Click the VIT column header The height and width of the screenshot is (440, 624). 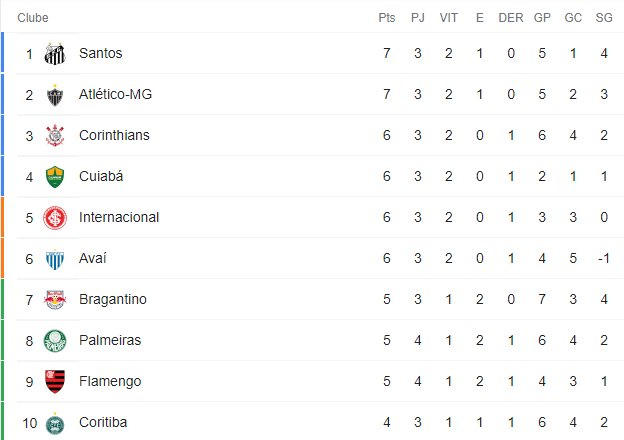pos(448,18)
